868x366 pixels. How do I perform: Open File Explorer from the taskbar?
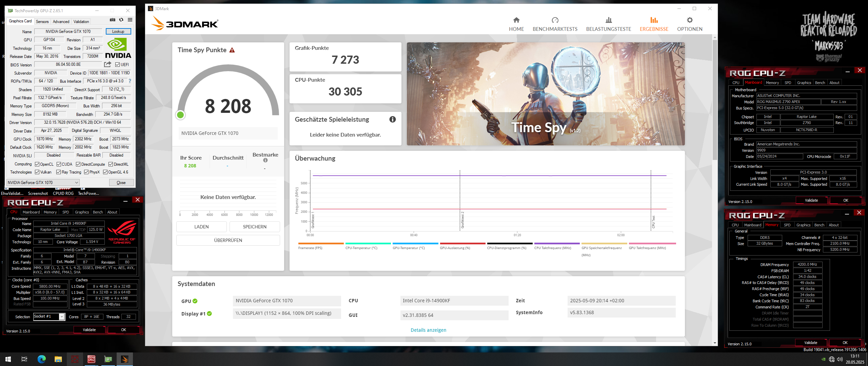[58, 359]
